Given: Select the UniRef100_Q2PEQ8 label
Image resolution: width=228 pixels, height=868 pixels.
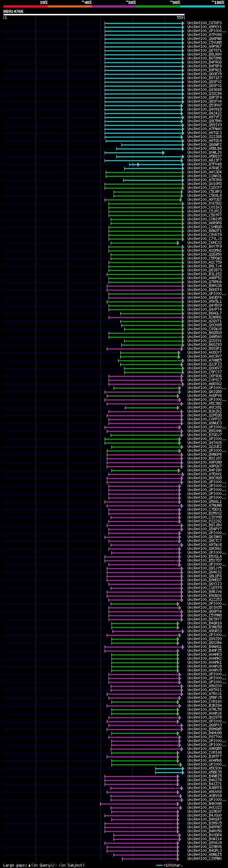Looking at the screenshot, I should click(204, 415).
